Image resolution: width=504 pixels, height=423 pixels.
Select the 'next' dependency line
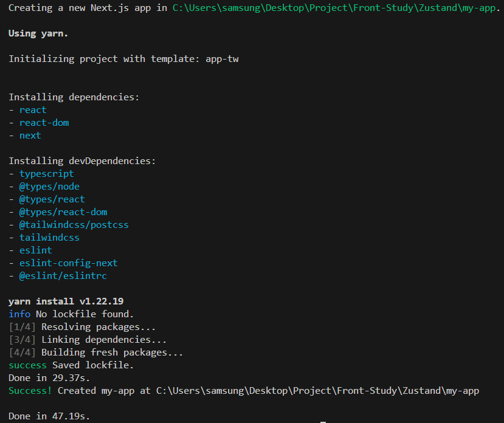[30, 136]
